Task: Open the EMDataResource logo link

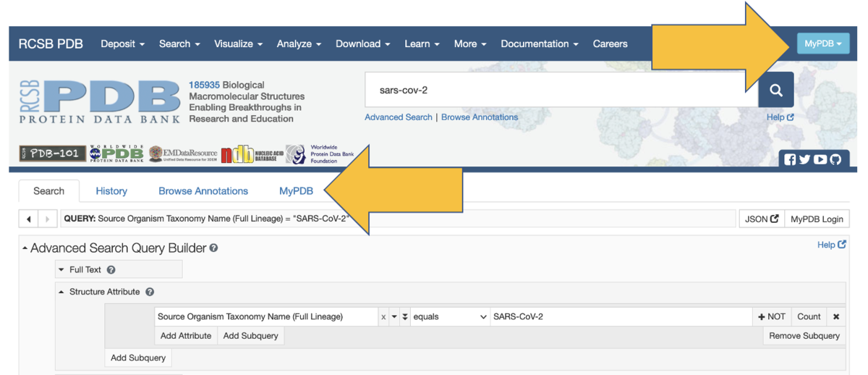Action: pyautogui.click(x=183, y=153)
